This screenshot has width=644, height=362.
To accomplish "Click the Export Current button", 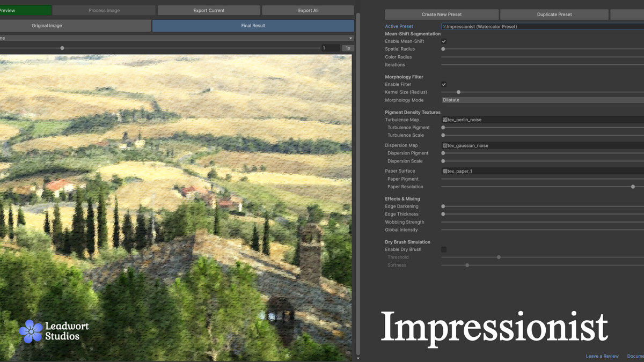I will click(209, 10).
